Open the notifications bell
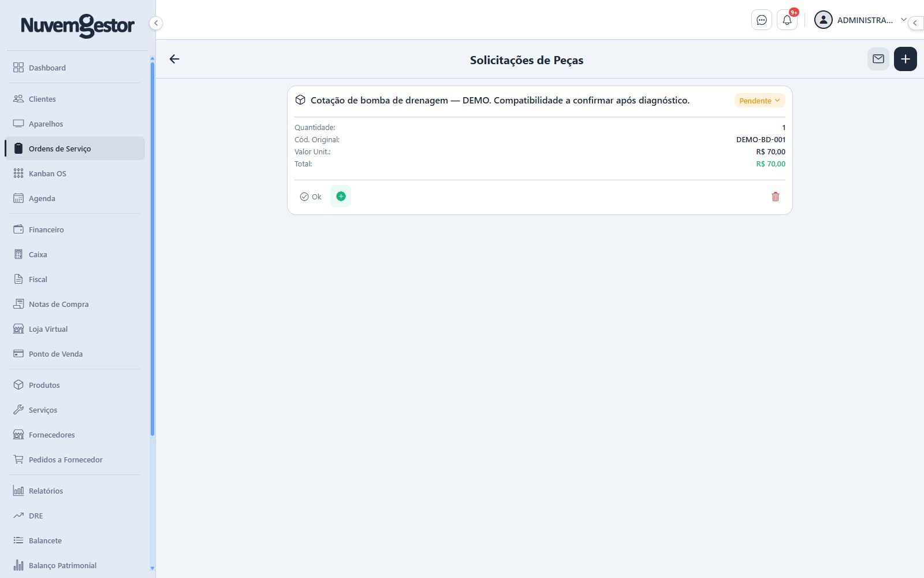Viewport: 924px width, 578px height. click(x=787, y=20)
